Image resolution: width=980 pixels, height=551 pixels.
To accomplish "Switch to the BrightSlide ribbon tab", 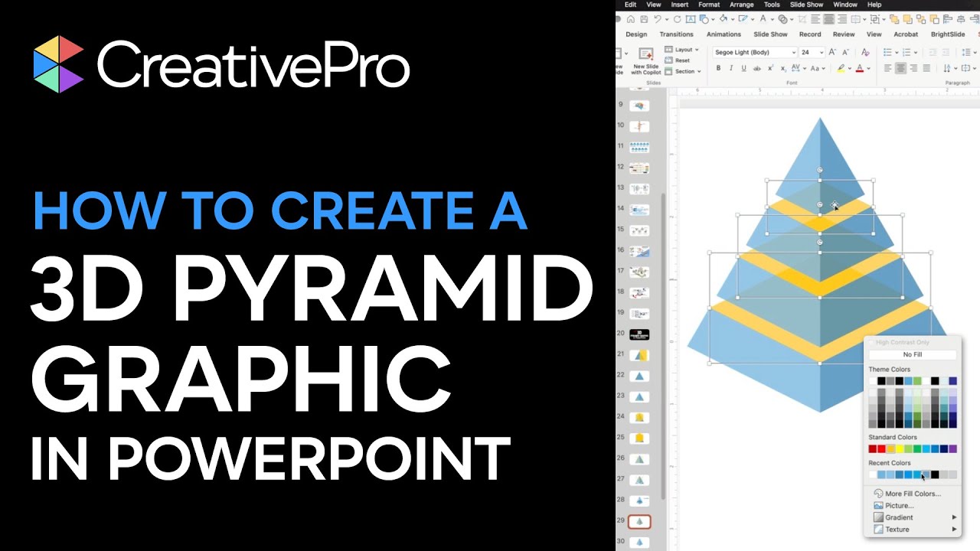I will (948, 34).
